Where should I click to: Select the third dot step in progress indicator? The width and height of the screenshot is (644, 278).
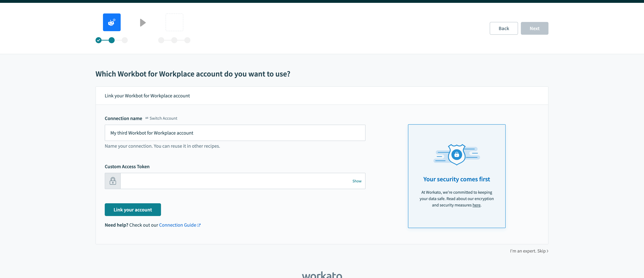click(125, 40)
